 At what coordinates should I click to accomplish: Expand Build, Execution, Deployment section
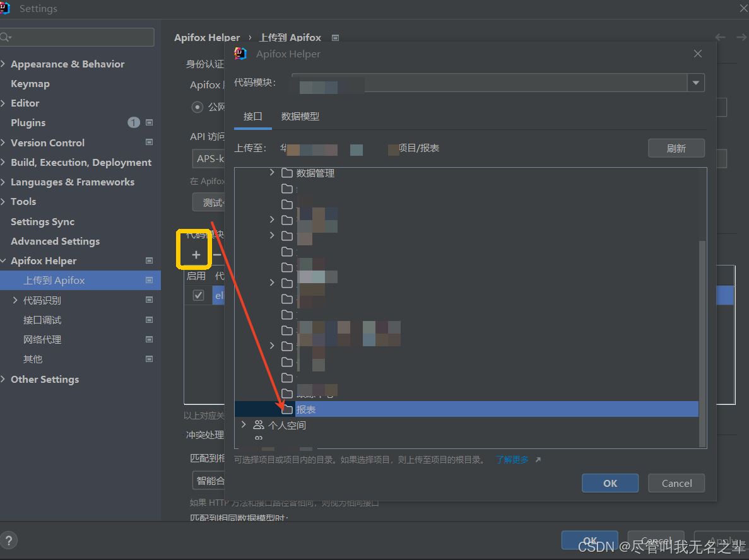pyautogui.click(x=3, y=162)
